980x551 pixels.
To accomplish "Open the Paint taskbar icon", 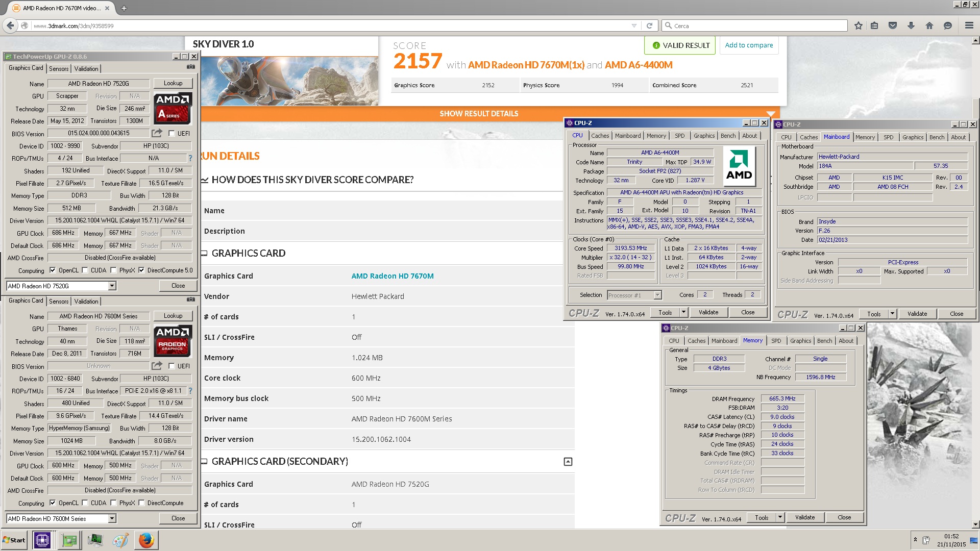I will [x=120, y=540].
